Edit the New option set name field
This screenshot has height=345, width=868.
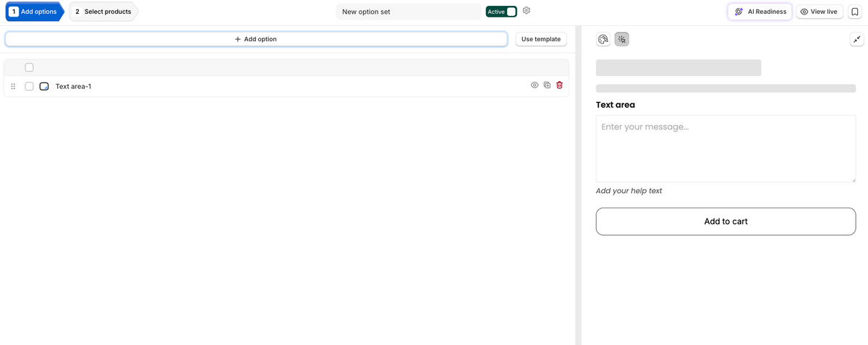[409, 12]
